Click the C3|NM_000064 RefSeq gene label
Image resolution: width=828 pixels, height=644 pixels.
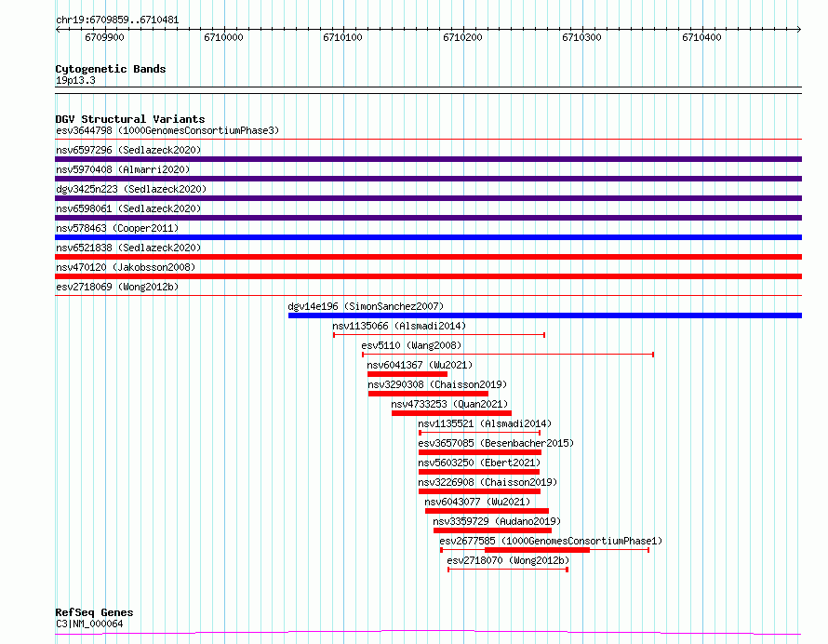[89, 624]
